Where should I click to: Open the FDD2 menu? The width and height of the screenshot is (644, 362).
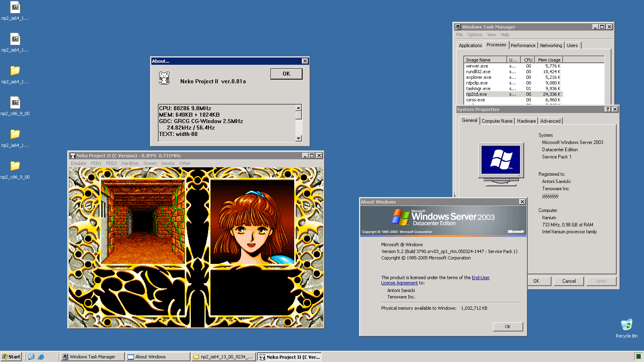111,163
